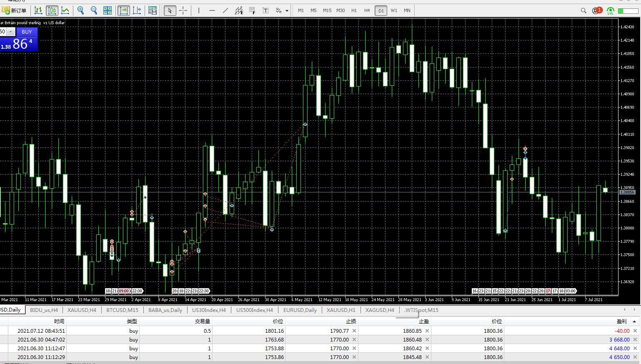Screen dimensions: 641x364
Task: Click BUY on the one-click panel
Action: click(27, 32)
